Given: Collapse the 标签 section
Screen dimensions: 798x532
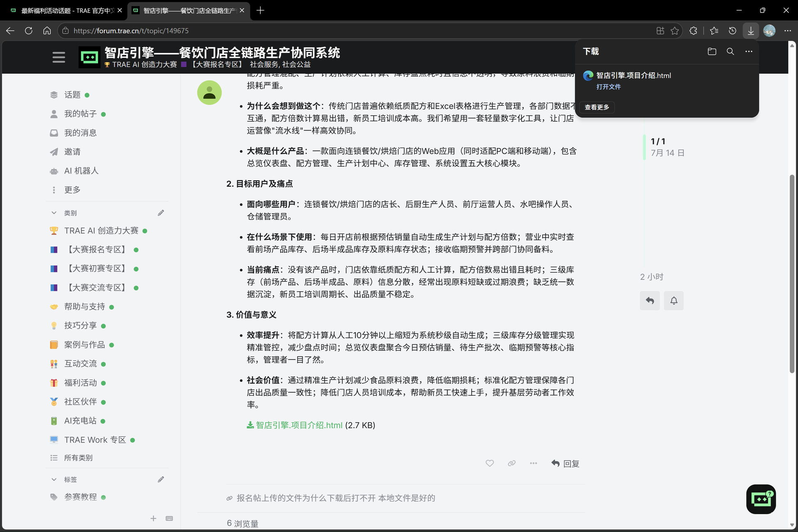Looking at the screenshot, I should [54, 479].
